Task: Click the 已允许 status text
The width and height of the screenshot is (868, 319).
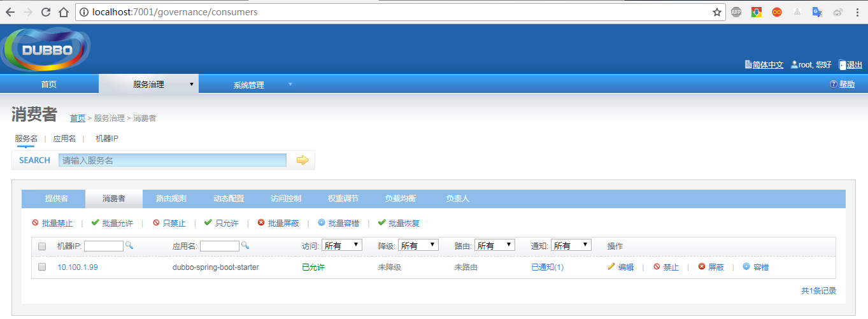Action: (x=313, y=267)
